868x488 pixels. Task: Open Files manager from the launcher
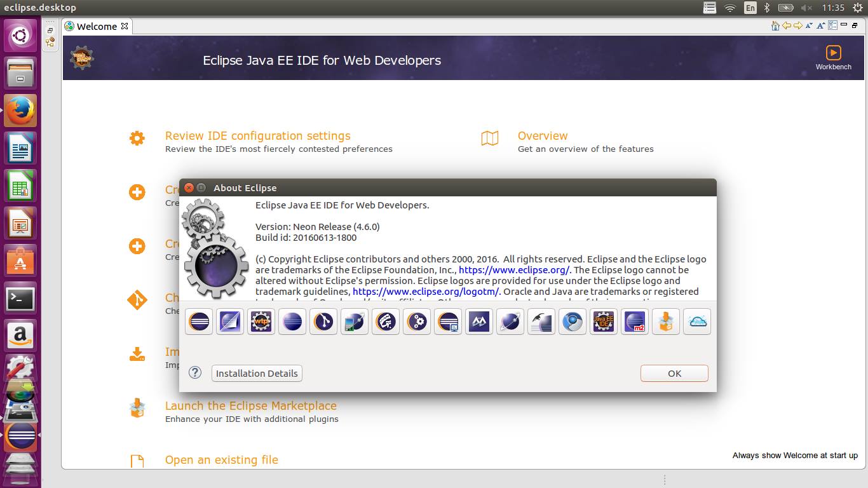(20, 73)
